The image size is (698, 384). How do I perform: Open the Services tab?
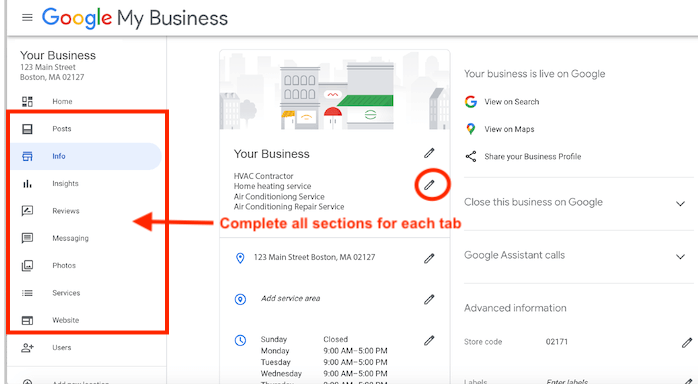[x=66, y=293]
